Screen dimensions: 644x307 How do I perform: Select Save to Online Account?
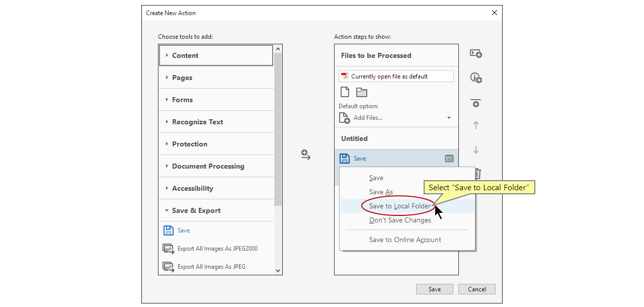click(405, 240)
